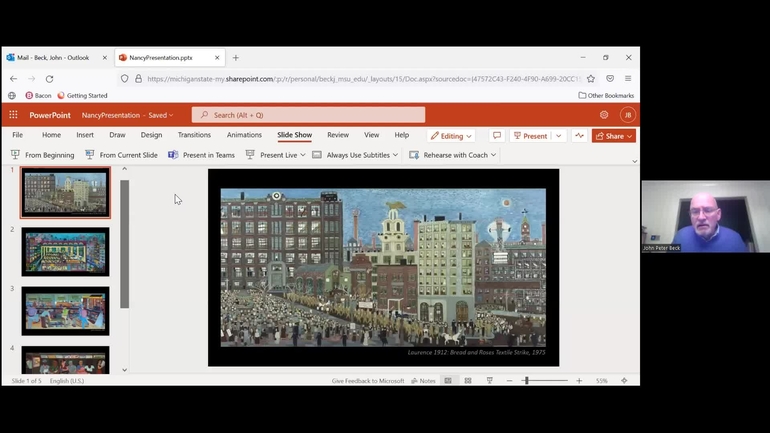Image resolution: width=770 pixels, height=433 pixels.
Task: Select slide 3 thumbnail
Action: [65, 311]
